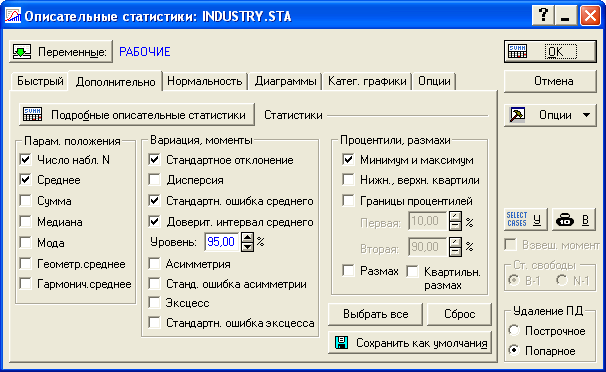Viewport: 606px width, 372px height.
Task: Enable the Мода checkbox
Action: [x=26, y=243]
